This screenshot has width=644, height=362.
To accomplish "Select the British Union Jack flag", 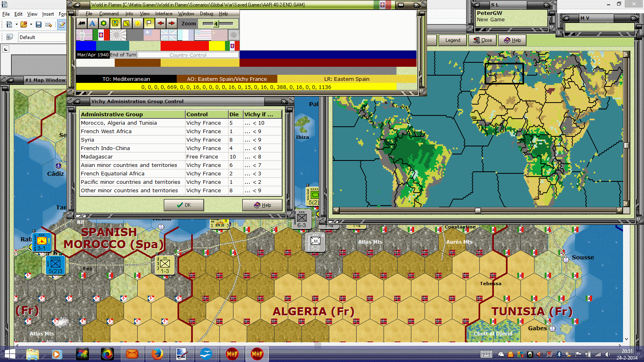I will (x=169, y=35).
